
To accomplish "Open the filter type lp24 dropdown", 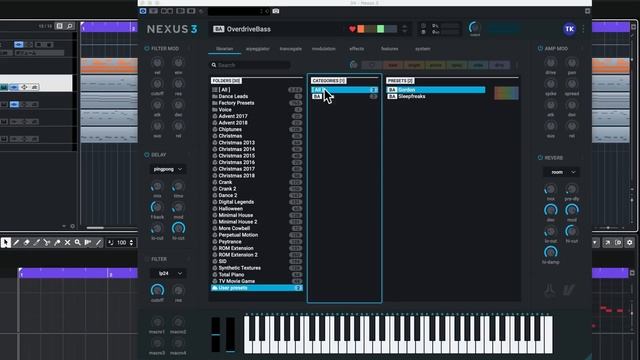I will point(168,273).
